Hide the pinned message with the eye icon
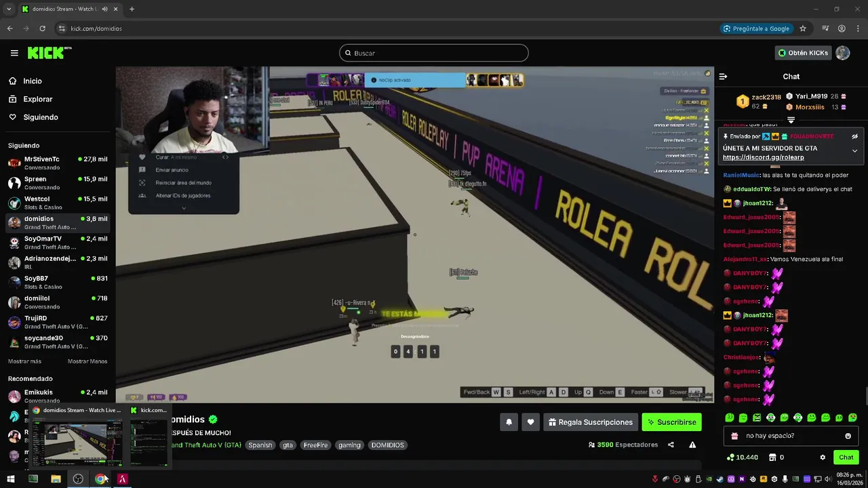This screenshot has height=488, width=868. pos(854,136)
